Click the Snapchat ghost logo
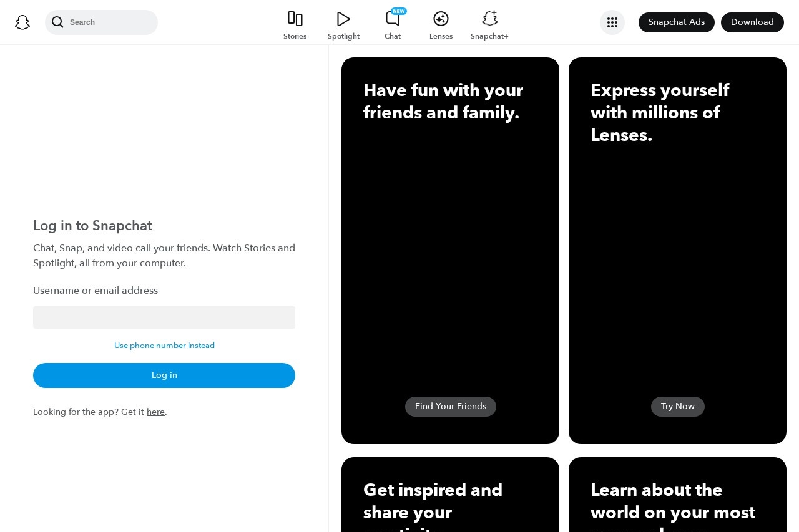The image size is (799, 532). coord(22,22)
